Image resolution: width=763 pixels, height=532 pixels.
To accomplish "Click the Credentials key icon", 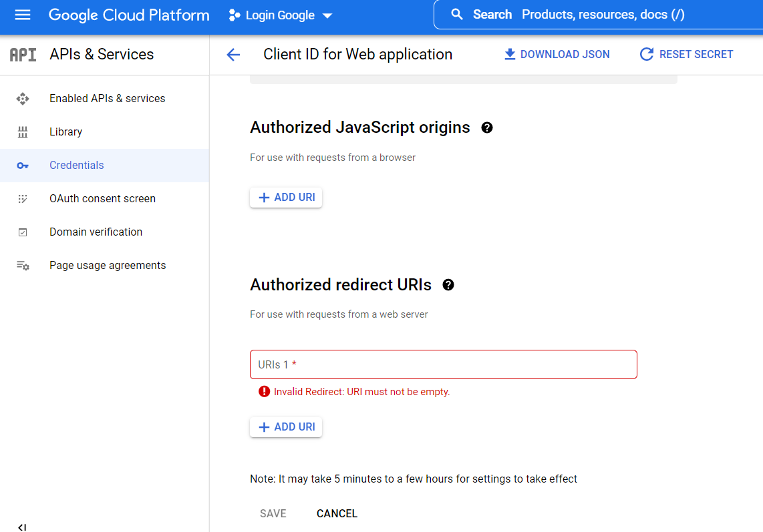I will point(23,166).
